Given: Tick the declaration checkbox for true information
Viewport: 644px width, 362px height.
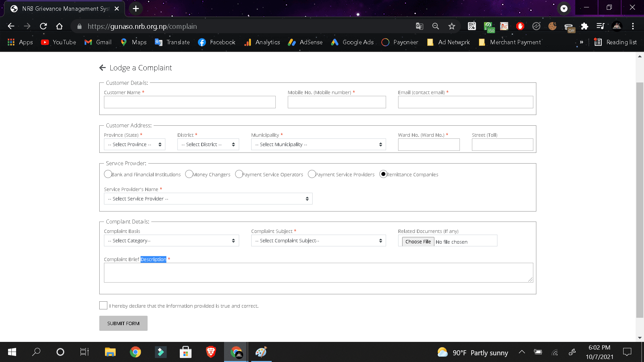Looking at the screenshot, I should click(x=103, y=305).
